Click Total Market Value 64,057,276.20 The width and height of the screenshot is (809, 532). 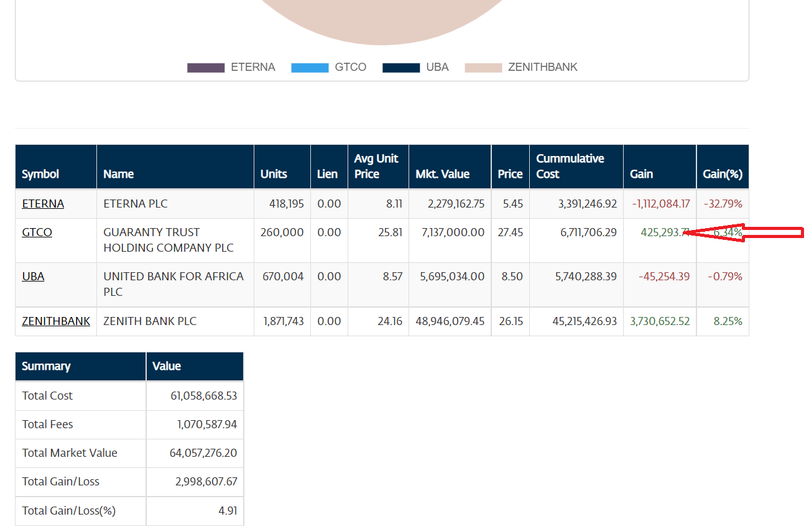[203, 453]
